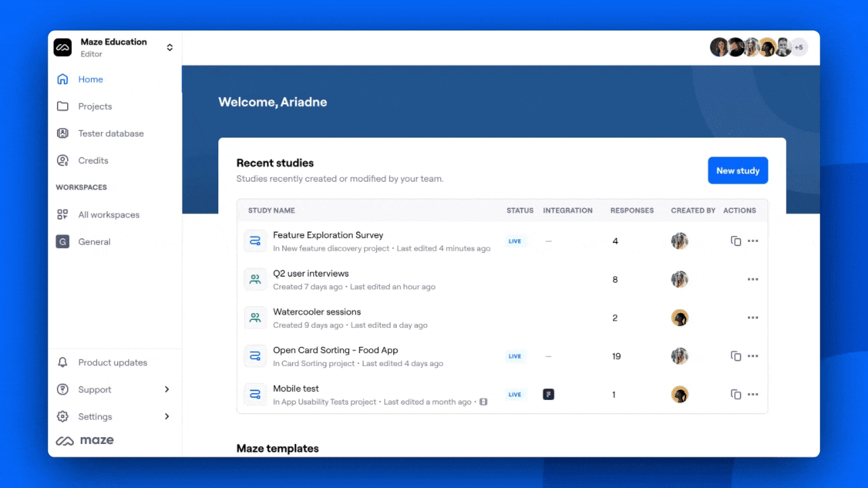
Task: Open more actions for Watercooler sessions
Action: coord(753,318)
